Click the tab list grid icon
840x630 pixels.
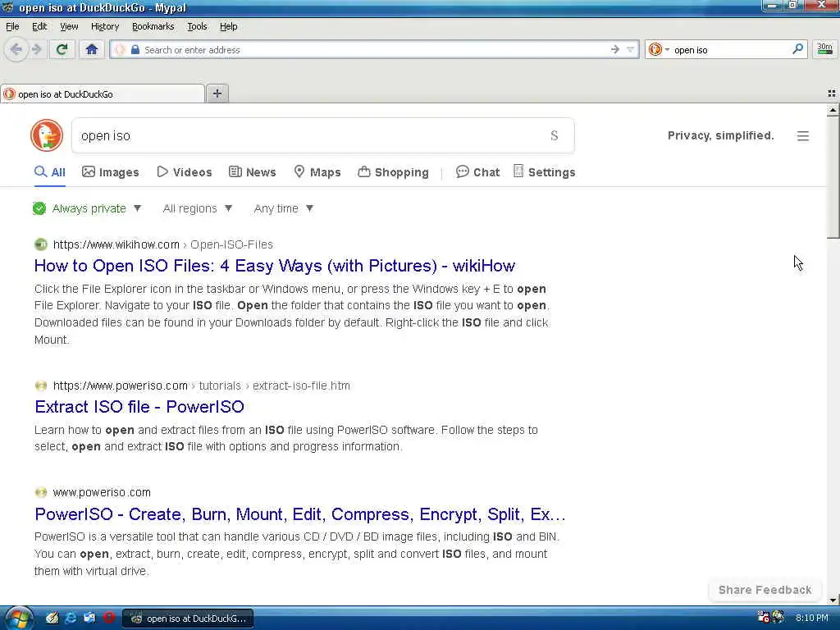coord(832,94)
